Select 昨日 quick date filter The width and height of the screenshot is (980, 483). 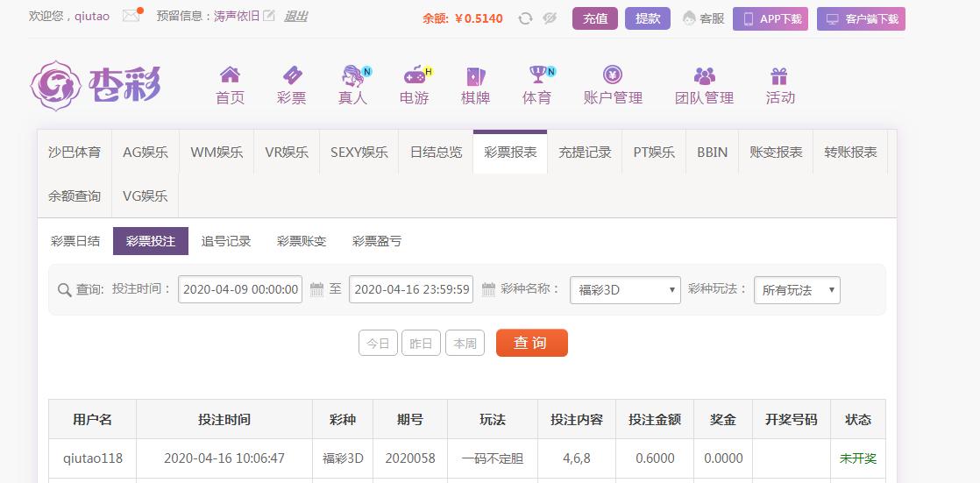422,344
